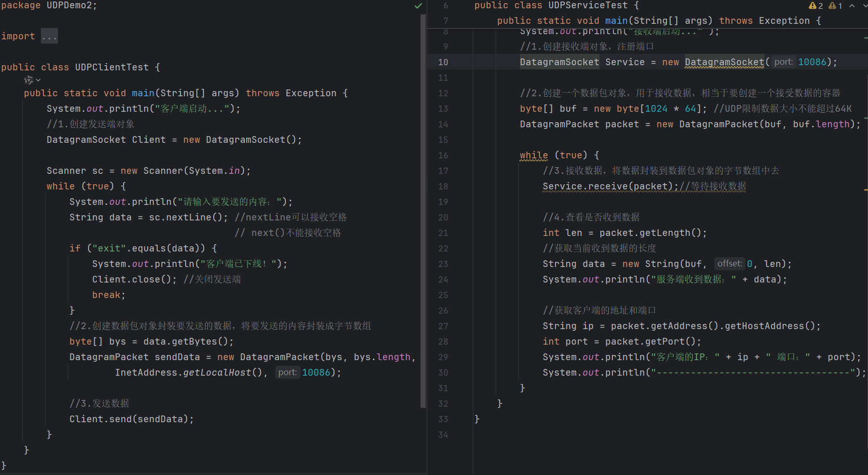
Task: Click 'new DatagramPacket(buf, buf.length)' on line 14
Action: [x=756, y=124]
